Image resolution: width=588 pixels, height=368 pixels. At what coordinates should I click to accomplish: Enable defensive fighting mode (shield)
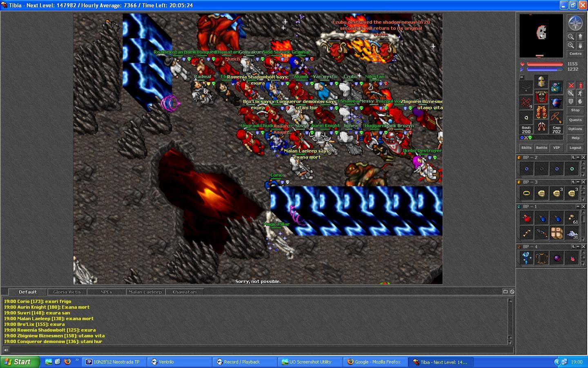(571, 101)
